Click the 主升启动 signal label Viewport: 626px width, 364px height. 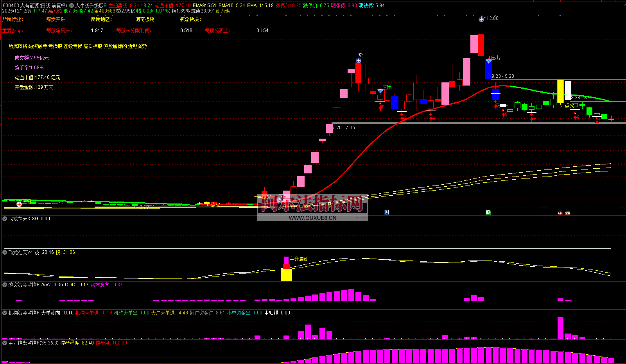pyautogui.click(x=299, y=259)
